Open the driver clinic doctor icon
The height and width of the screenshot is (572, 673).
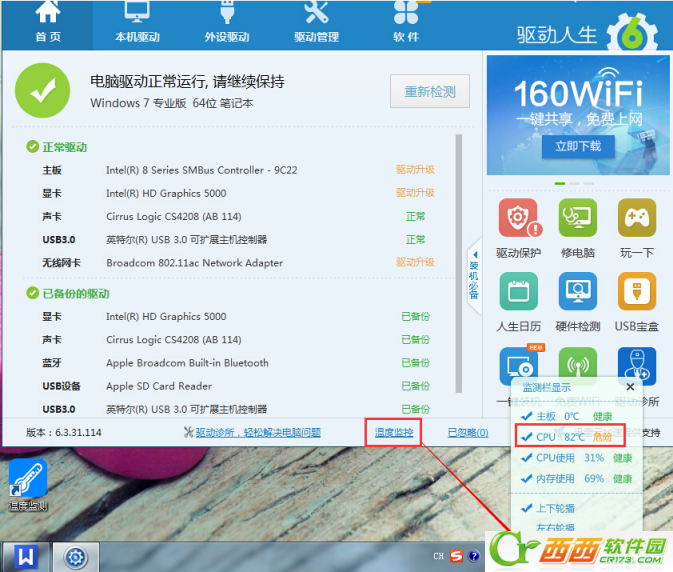click(637, 366)
